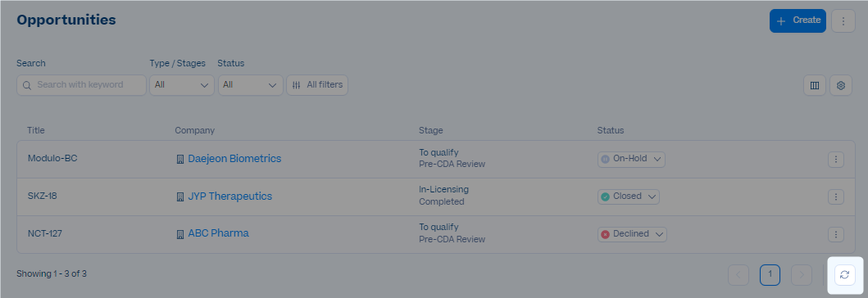Open row actions menu for SKZ-18
The width and height of the screenshot is (868, 298).
click(x=835, y=196)
